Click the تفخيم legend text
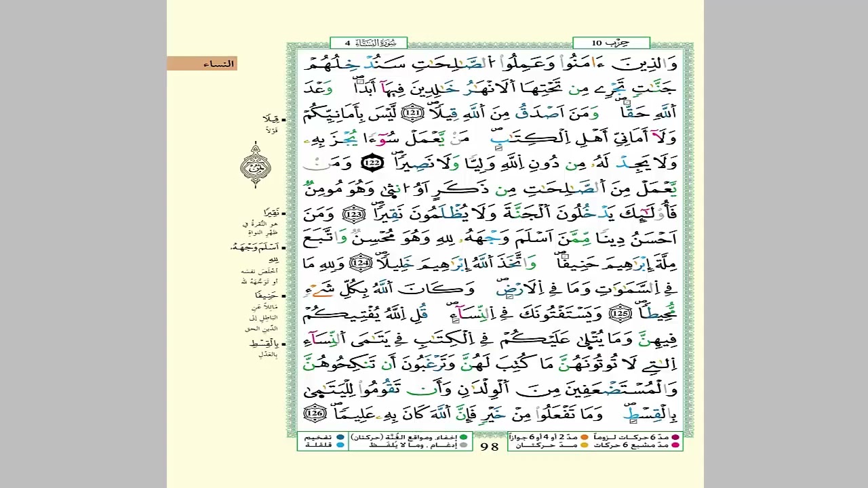 pyautogui.click(x=318, y=438)
